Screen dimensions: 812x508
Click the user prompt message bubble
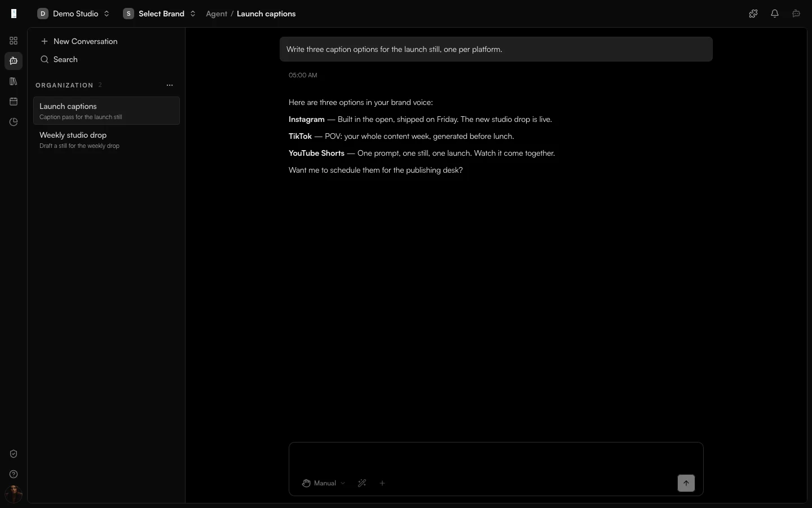tap(496, 49)
